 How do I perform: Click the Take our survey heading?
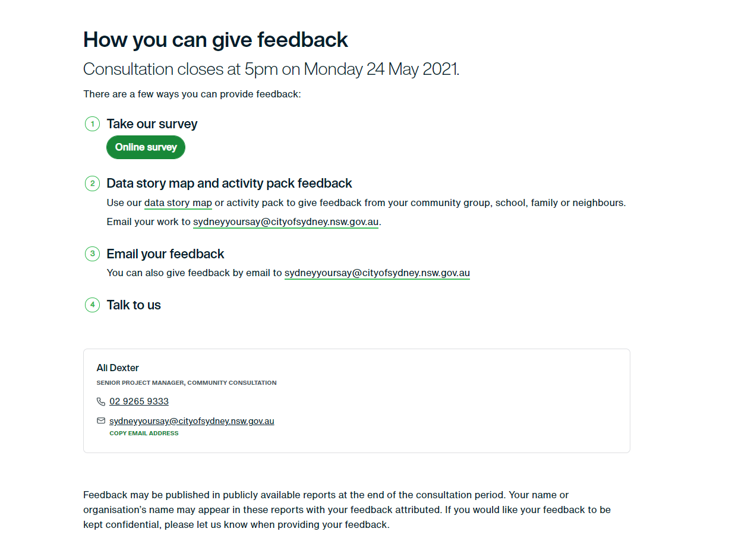click(x=152, y=124)
